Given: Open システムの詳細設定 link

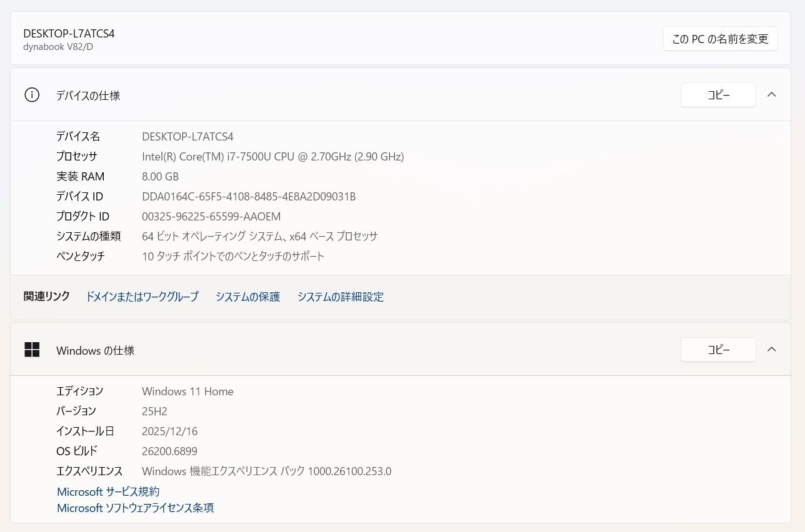Looking at the screenshot, I should 341,297.
